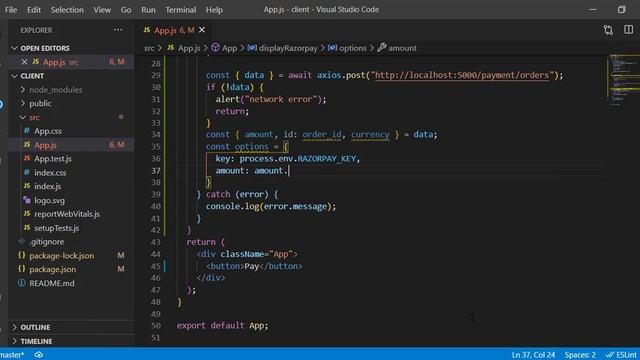
Task: Click the 'network error' alert string
Action: [x=281, y=99]
